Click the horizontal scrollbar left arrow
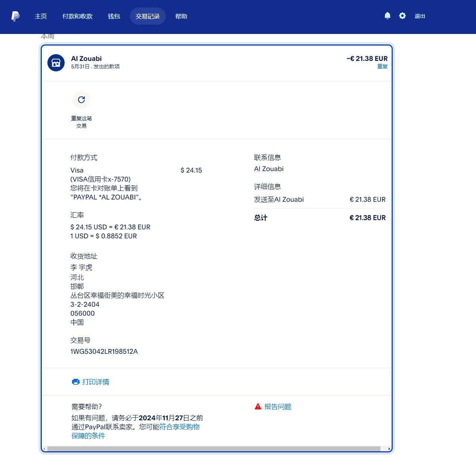The image size is (476, 455). point(44,449)
